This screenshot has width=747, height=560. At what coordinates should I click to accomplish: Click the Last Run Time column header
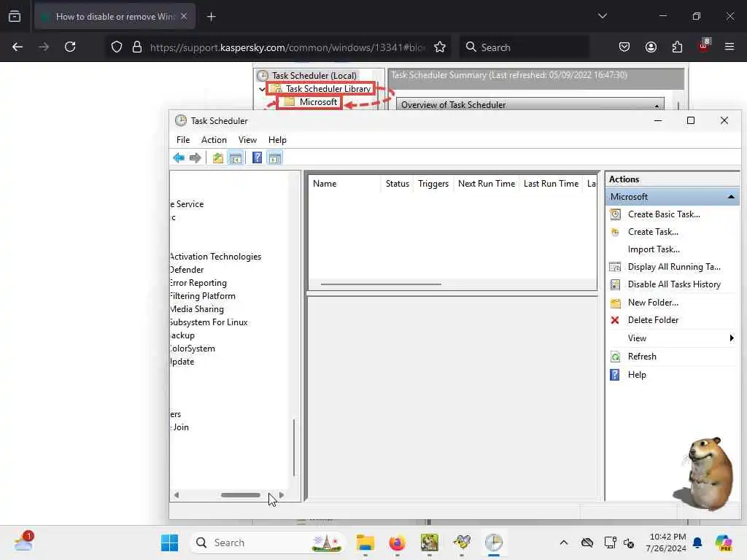[551, 184]
